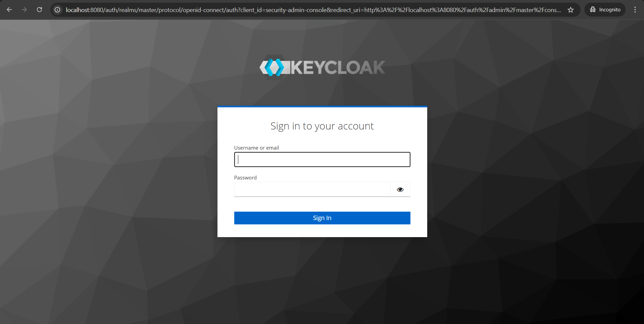
Task: Click the browser back arrow
Action: click(x=9, y=10)
